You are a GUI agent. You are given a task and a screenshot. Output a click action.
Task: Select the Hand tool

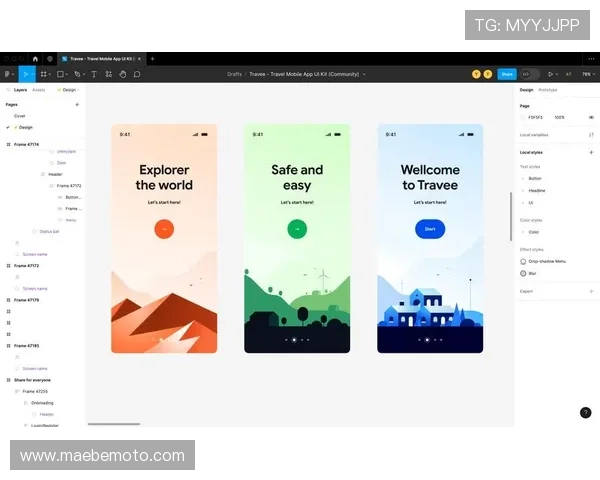pos(122,74)
